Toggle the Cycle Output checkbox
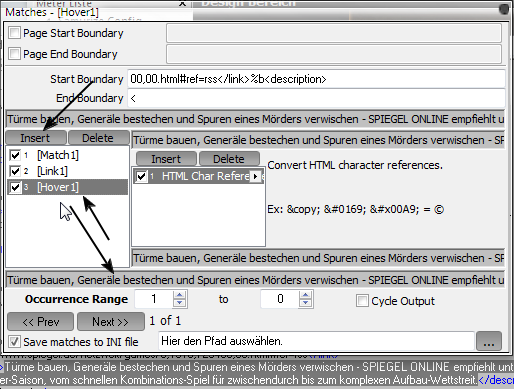Image resolution: width=514 pixels, height=389 pixels. click(x=362, y=301)
